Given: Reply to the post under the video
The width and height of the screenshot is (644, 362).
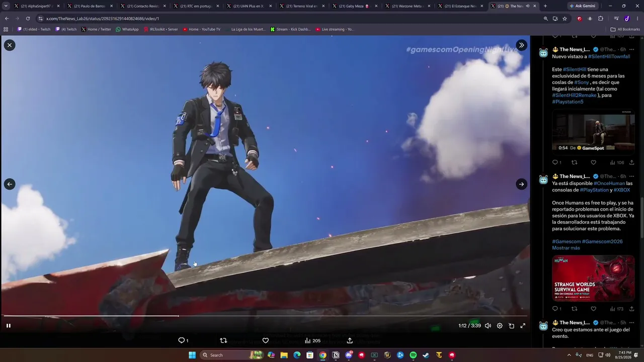Looking at the screenshot, I should pyautogui.click(x=183, y=340).
